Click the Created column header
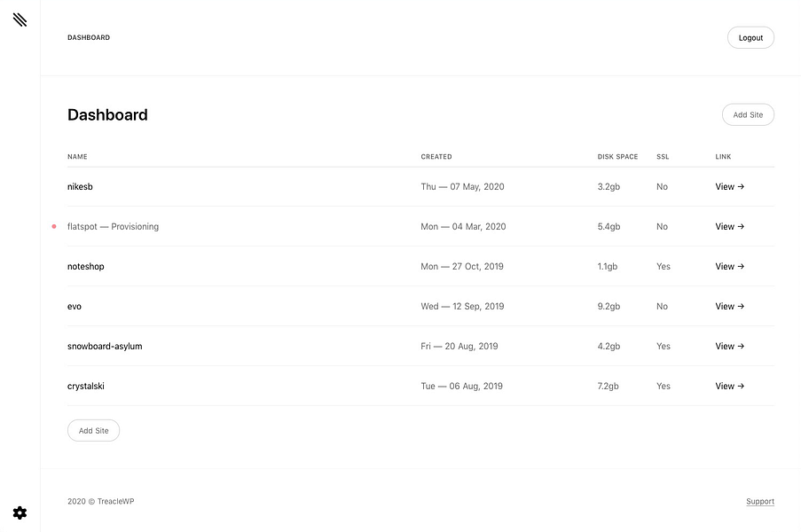 click(x=436, y=157)
